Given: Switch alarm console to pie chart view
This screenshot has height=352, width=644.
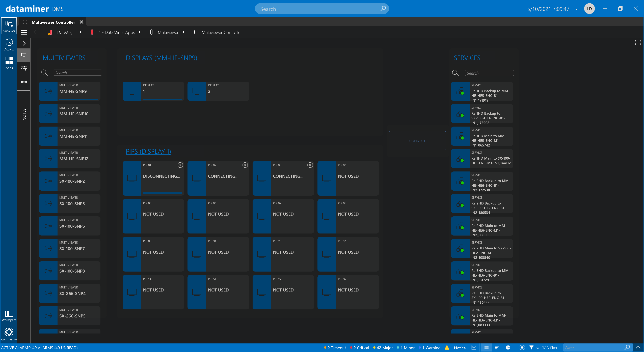Looking at the screenshot, I should 508,347.
